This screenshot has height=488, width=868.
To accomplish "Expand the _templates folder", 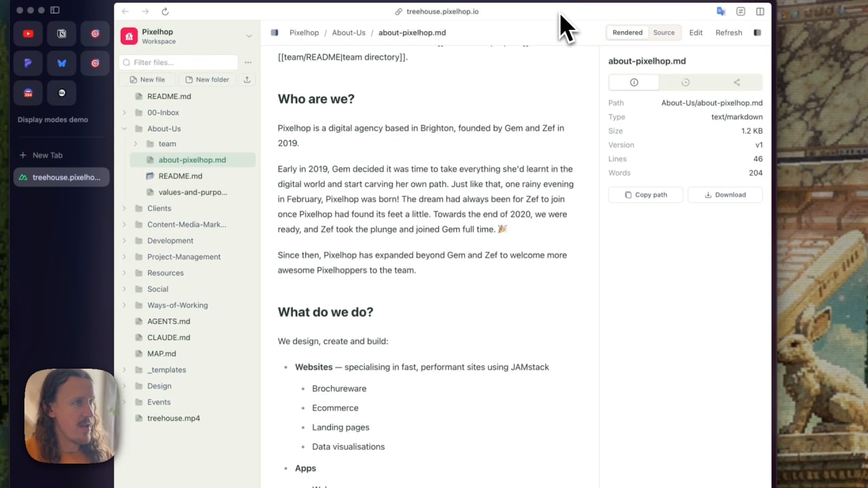I will [x=124, y=370].
